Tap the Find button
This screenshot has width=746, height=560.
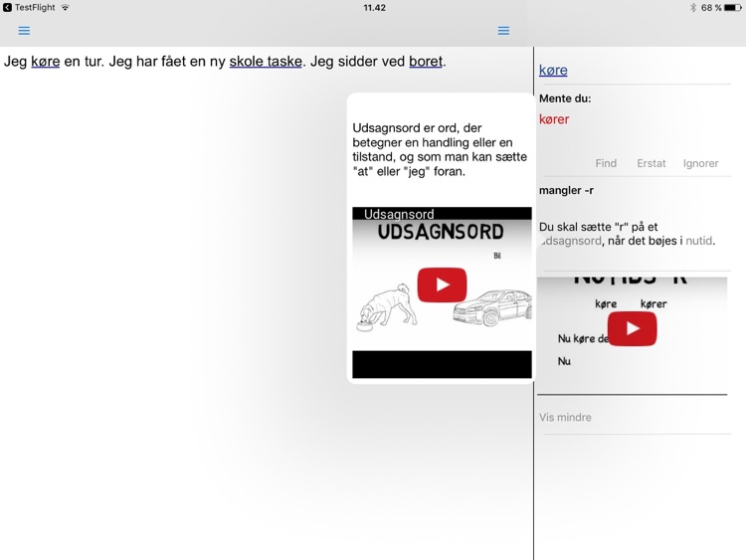(x=606, y=163)
